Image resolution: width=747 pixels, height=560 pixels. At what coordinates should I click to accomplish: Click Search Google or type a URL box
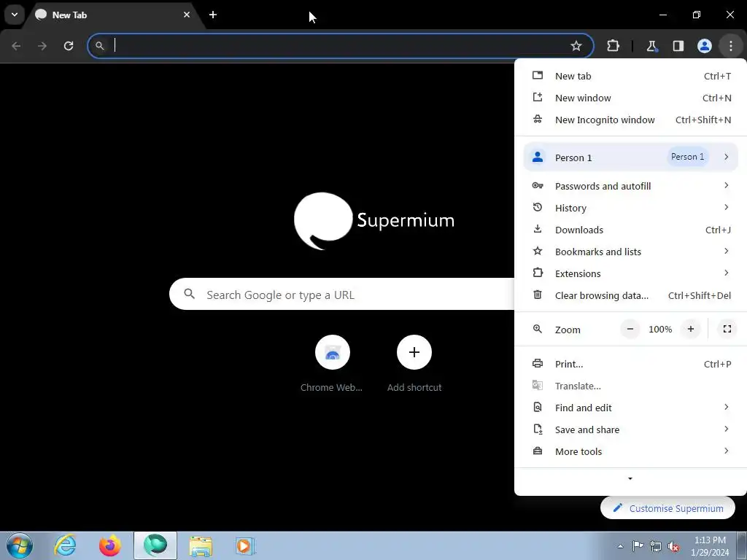pos(342,295)
